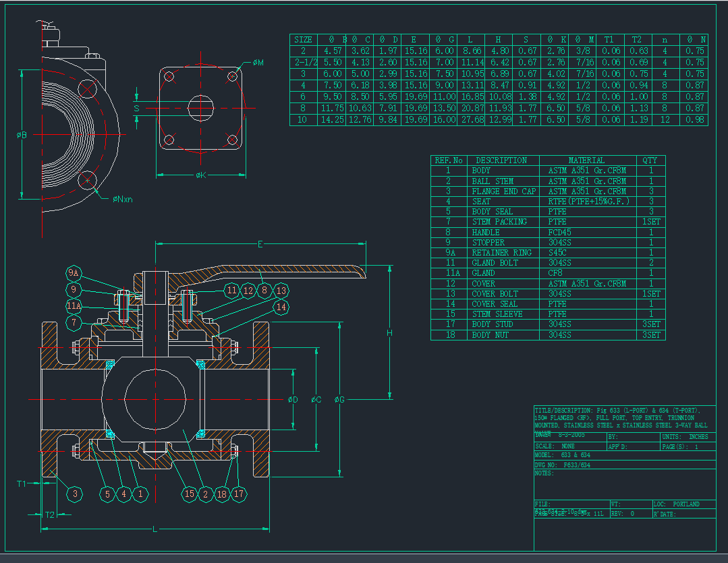
Task: Click the L length dimension label
Action: pos(155,529)
